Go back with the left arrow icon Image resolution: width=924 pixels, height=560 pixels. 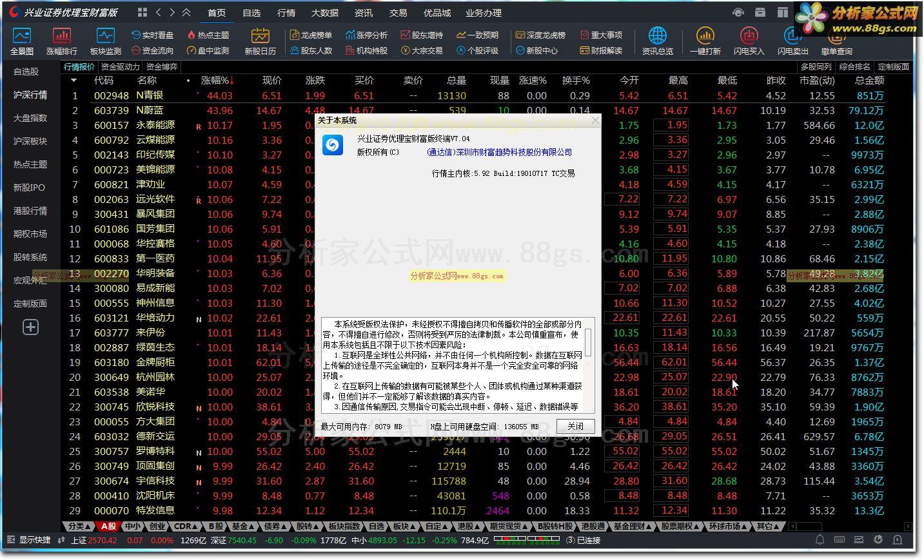(159, 12)
